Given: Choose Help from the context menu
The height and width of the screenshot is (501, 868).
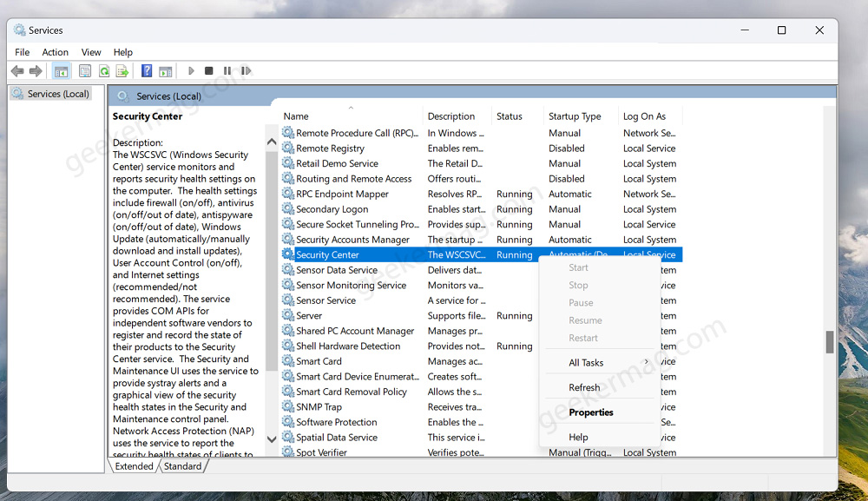Looking at the screenshot, I should (x=578, y=438).
